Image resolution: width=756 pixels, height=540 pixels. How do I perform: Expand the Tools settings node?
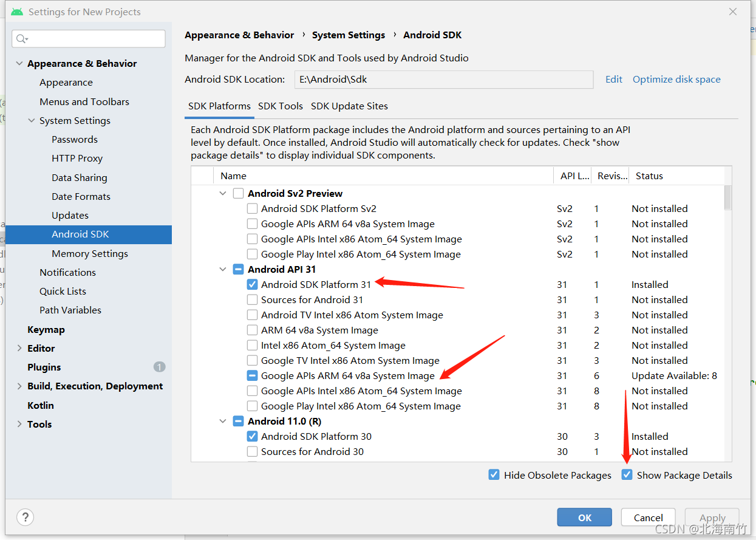click(19, 424)
